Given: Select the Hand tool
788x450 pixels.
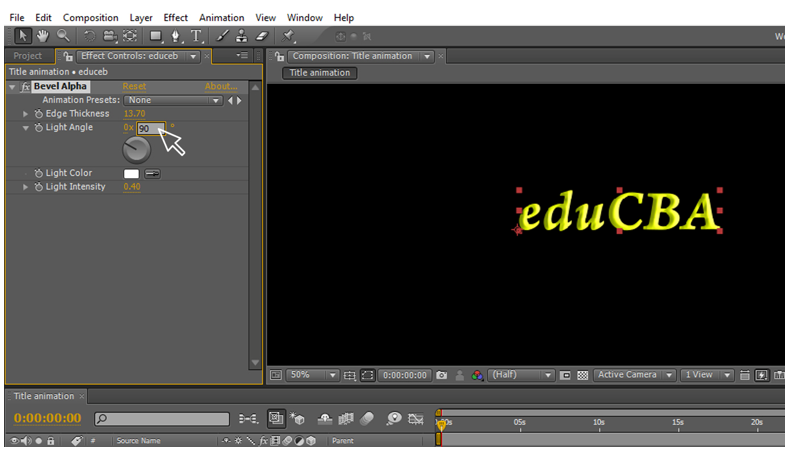Looking at the screenshot, I should [43, 36].
